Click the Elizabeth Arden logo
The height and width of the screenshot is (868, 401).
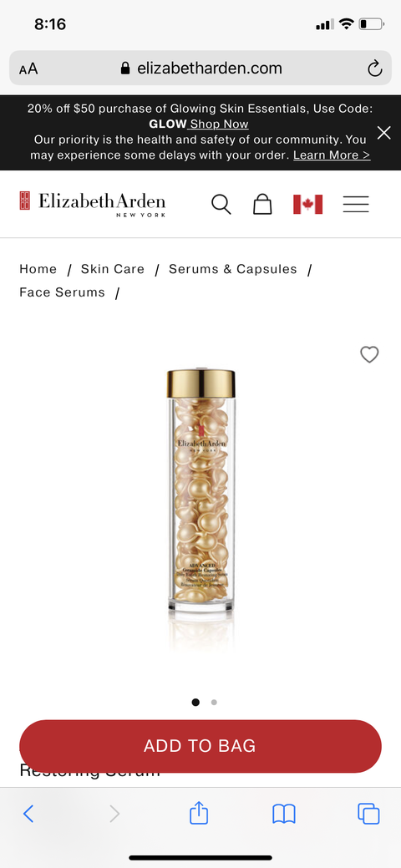(93, 204)
